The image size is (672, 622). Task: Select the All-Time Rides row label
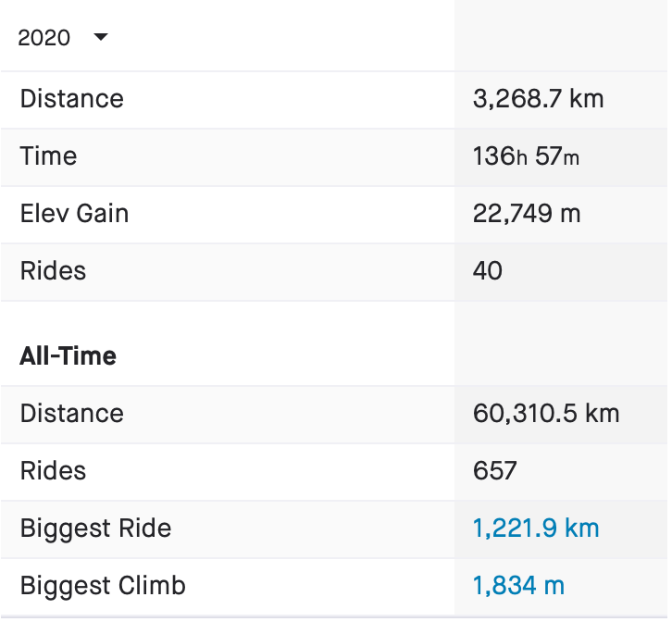pos(53,471)
